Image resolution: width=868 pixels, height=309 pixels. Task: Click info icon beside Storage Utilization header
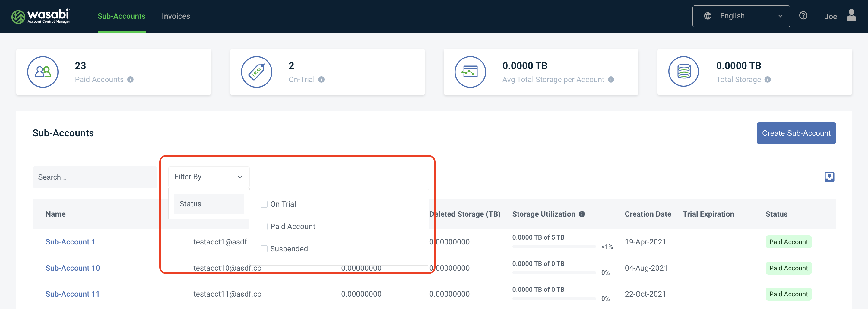tap(582, 214)
